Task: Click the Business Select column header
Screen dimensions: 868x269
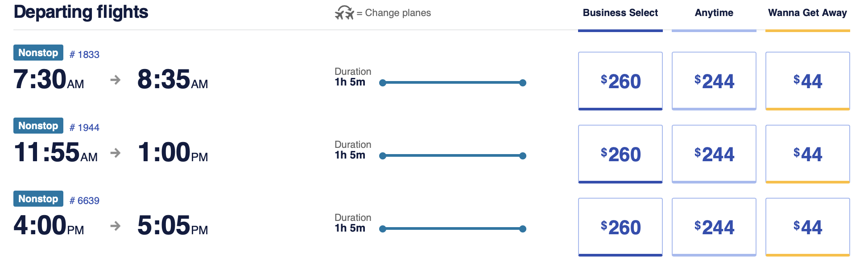Action: coord(620,13)
